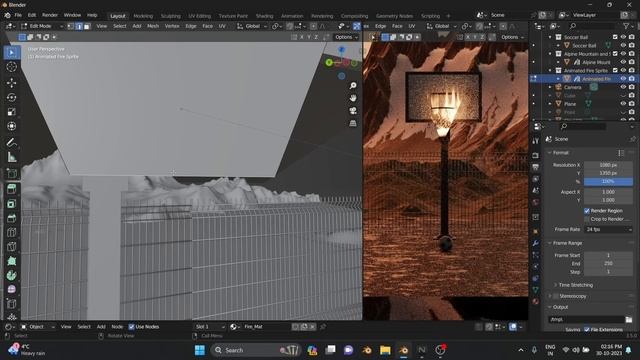Click the viewport zoom magnifier icon
Screen dimensions: 640x360
pos(353,85)
